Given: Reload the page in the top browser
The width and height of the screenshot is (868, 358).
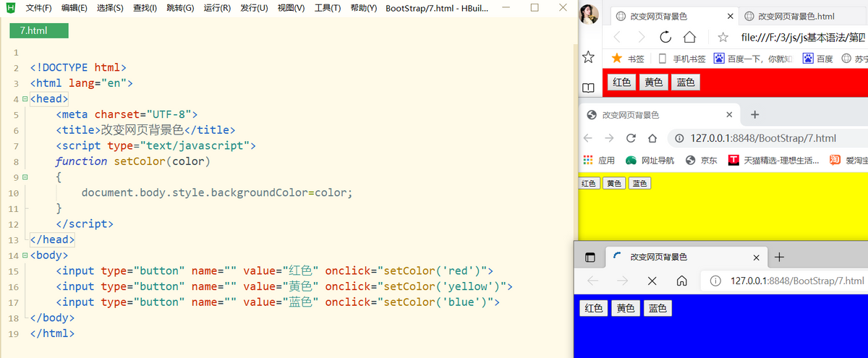Looking at the screenshot, I should coord(665,37).
